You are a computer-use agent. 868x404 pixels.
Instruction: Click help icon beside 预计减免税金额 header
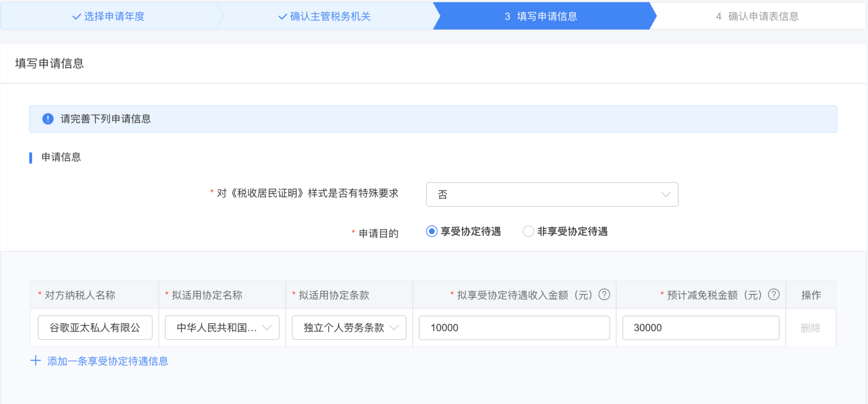pyautogui.click(x=774, y=295)
